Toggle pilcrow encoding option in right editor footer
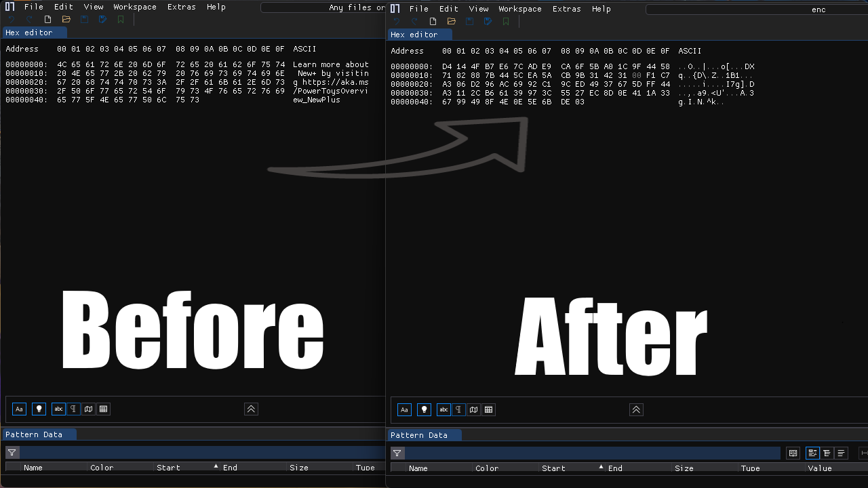Screen dimensions: 868x488 (460, 409)
